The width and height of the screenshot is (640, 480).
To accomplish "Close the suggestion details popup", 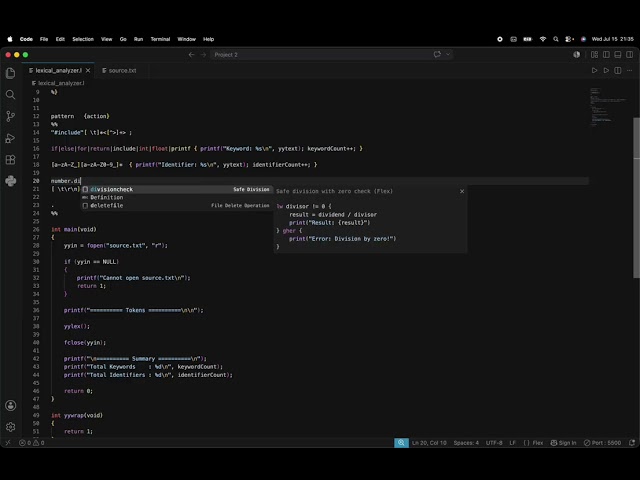I will 462,191.
